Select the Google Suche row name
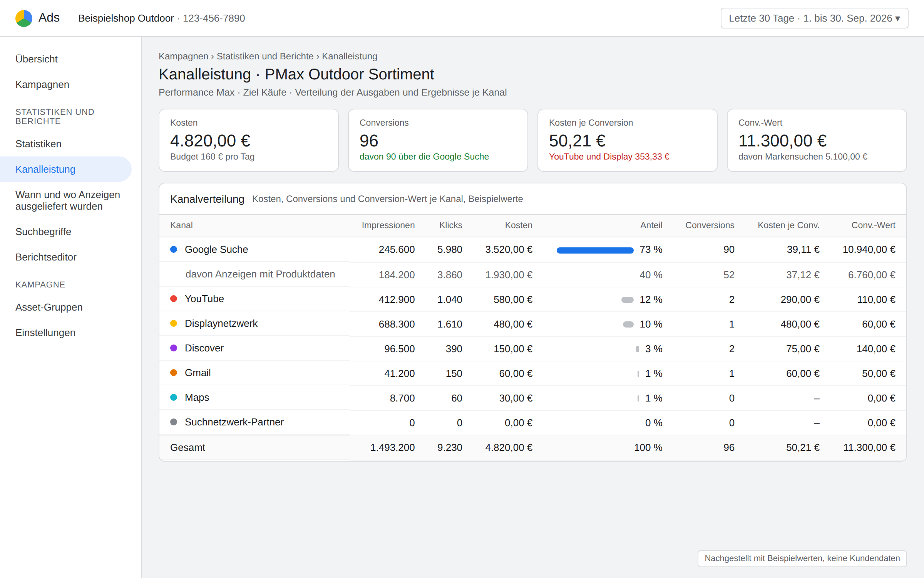The image size is (924, 578). [x=216, y=249]
